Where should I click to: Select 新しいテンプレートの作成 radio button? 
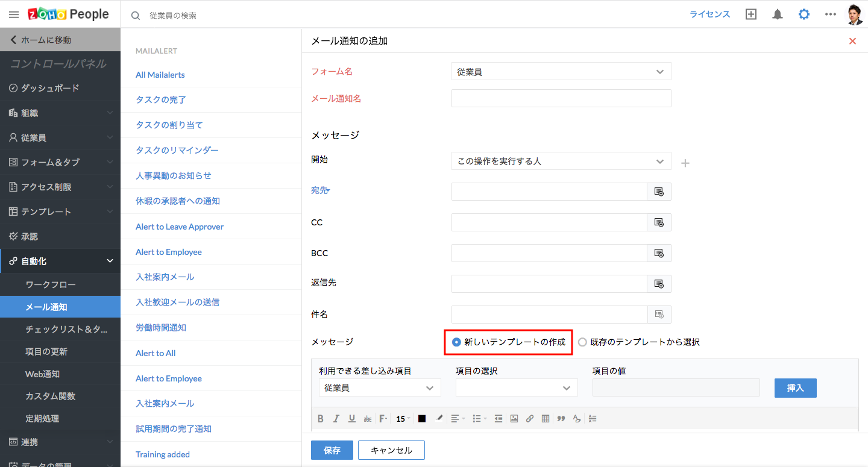[x=457, y=342]
